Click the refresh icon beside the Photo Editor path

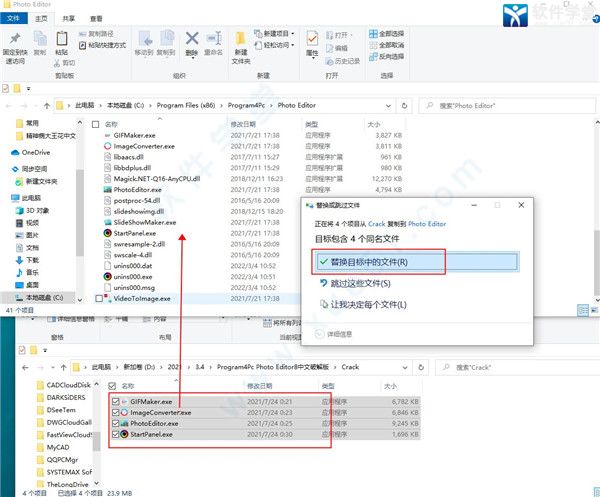coord(404,106)
